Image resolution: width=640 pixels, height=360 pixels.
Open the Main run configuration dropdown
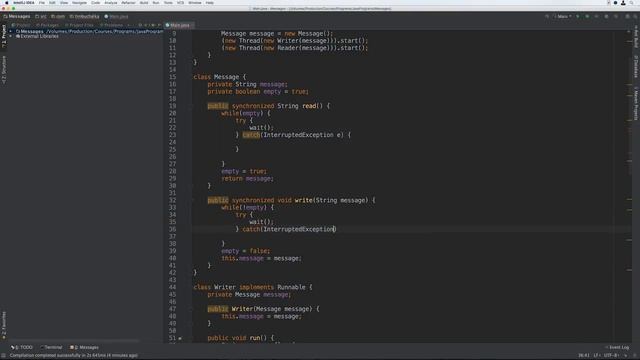(x=562, y=16)
